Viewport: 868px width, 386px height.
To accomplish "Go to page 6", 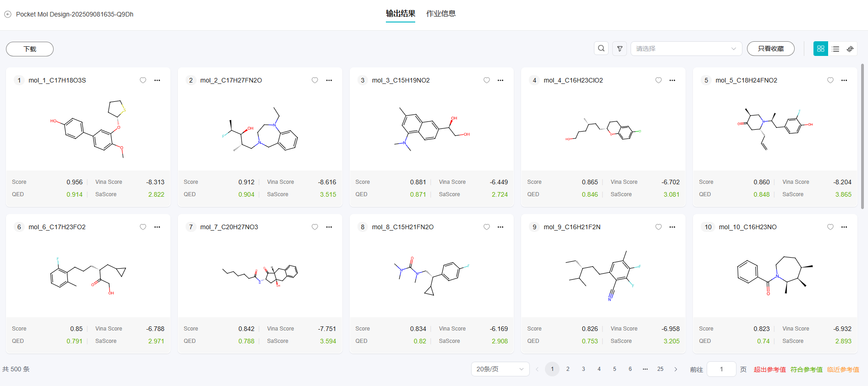I will (x=630, y=369).
